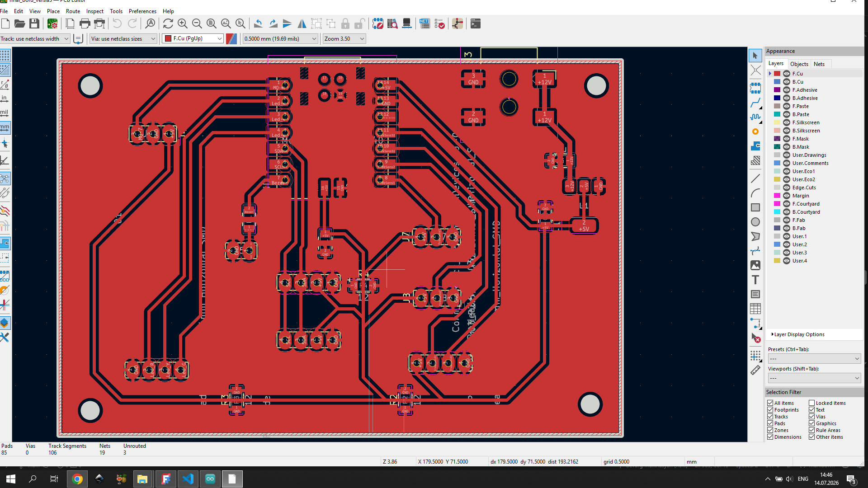Image resolution: width=868 pixels, height=488 pixels.
Task: Select the User.Drawings layer row
Action: tap(815, 155)
